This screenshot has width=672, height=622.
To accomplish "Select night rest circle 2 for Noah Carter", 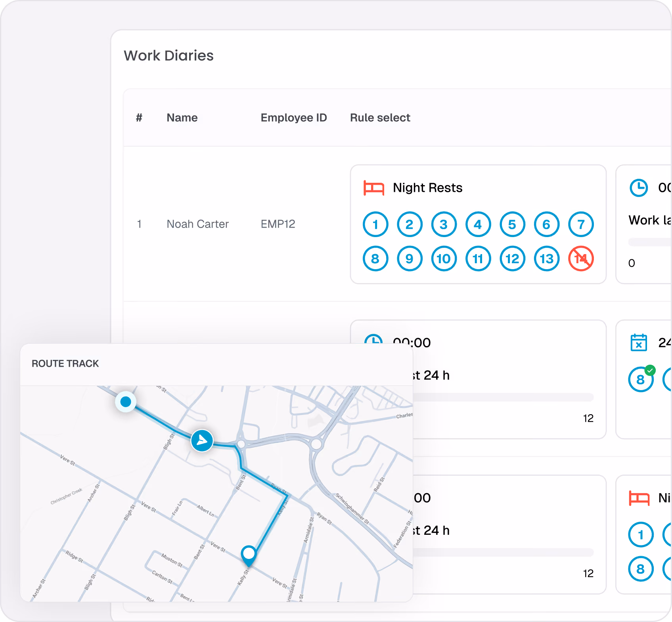I will point(410,224).
